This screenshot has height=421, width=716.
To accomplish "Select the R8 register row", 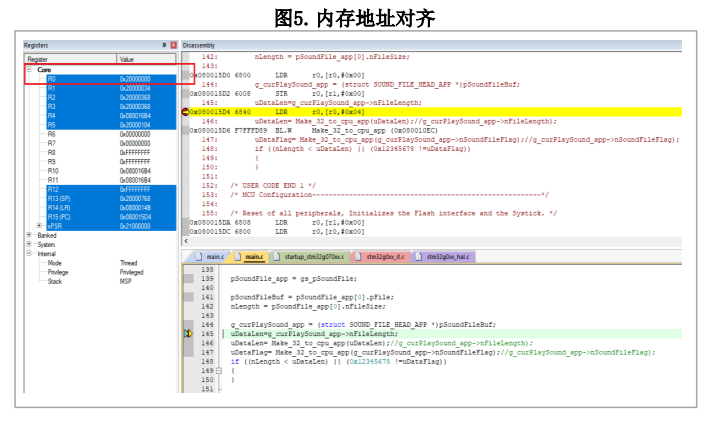I will tap(111, 153).
